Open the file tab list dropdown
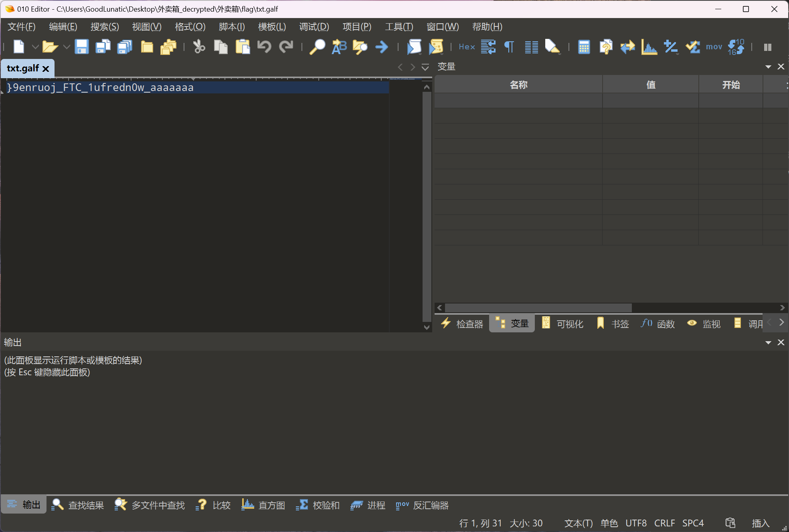Screen dimensions: 789x532 click(x=425, y=67)
